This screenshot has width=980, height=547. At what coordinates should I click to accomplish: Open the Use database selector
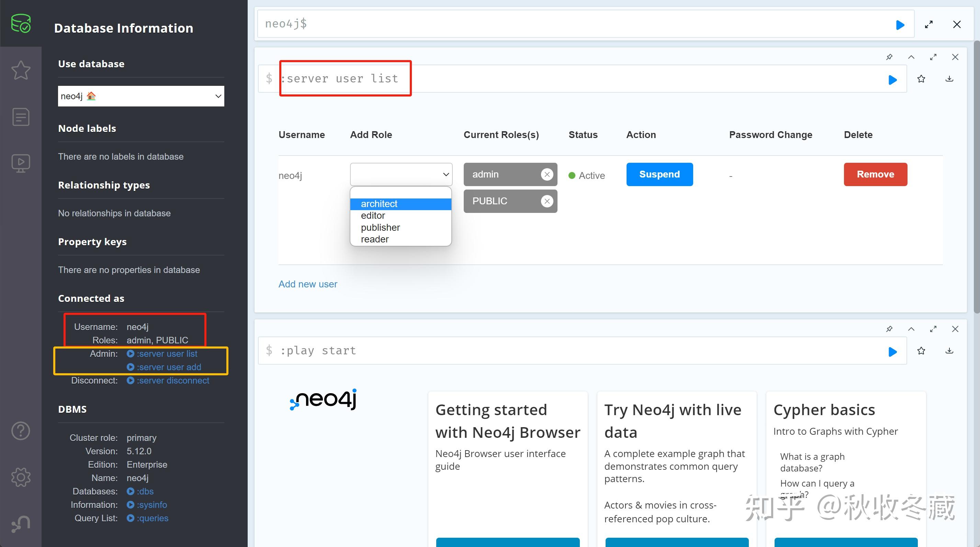(141, 96)
